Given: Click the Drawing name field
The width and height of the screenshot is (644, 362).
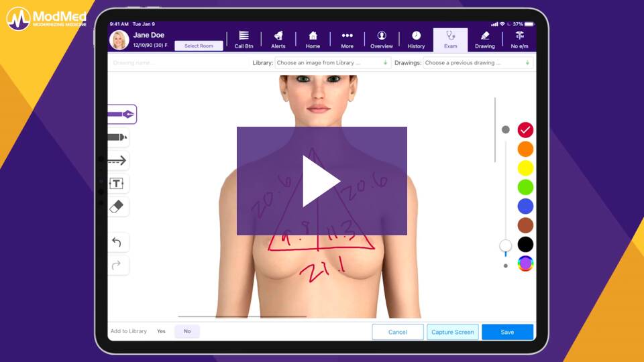Looking at the screenshot, I should 178,63.
